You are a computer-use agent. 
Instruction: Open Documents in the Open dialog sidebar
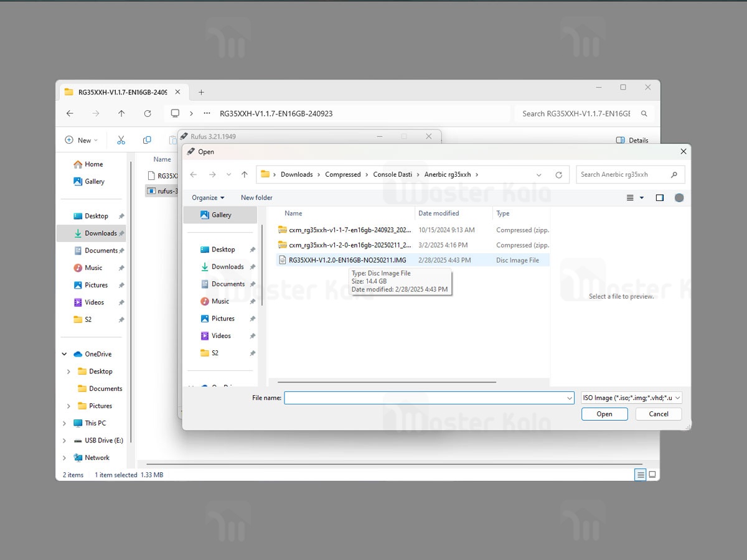tap(228, 284)
